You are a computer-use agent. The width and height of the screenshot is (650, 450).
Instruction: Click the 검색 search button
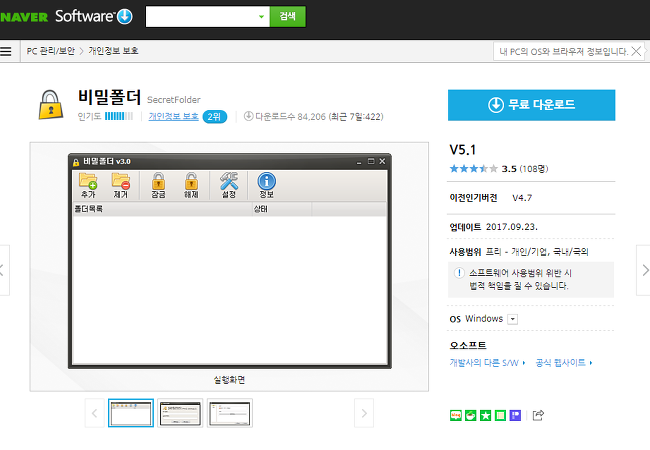(x=288, y=17)
